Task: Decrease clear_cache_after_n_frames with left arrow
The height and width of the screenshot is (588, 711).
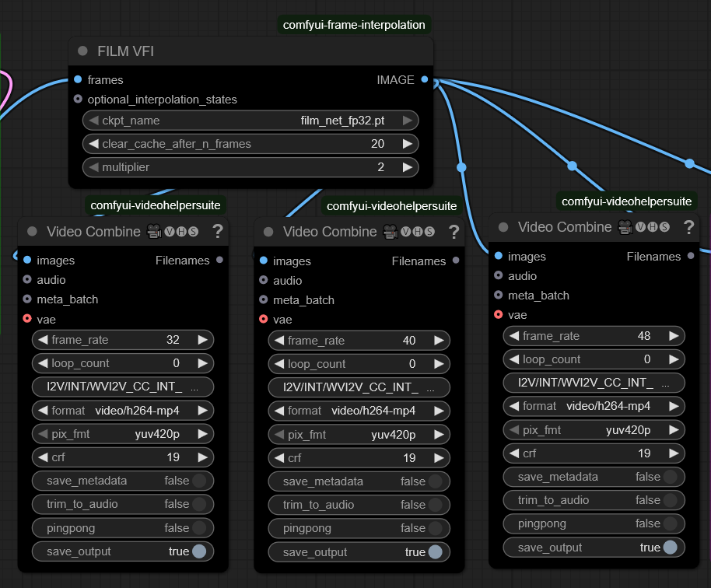Action: tap(94, 144)
